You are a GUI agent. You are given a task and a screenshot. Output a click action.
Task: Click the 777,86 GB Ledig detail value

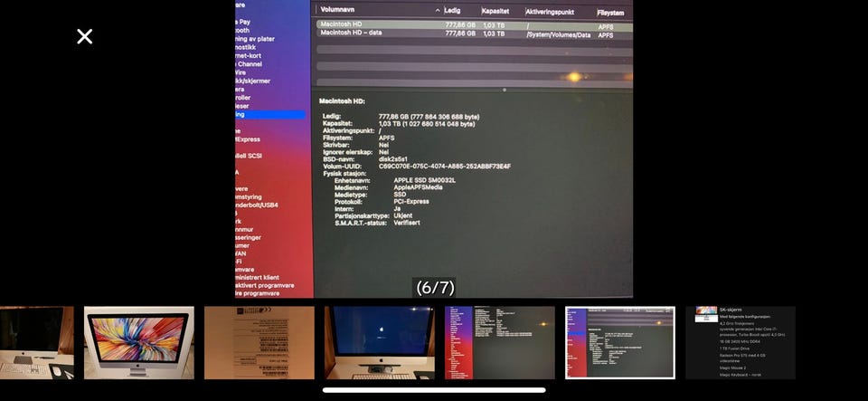[x=429, y=117]
